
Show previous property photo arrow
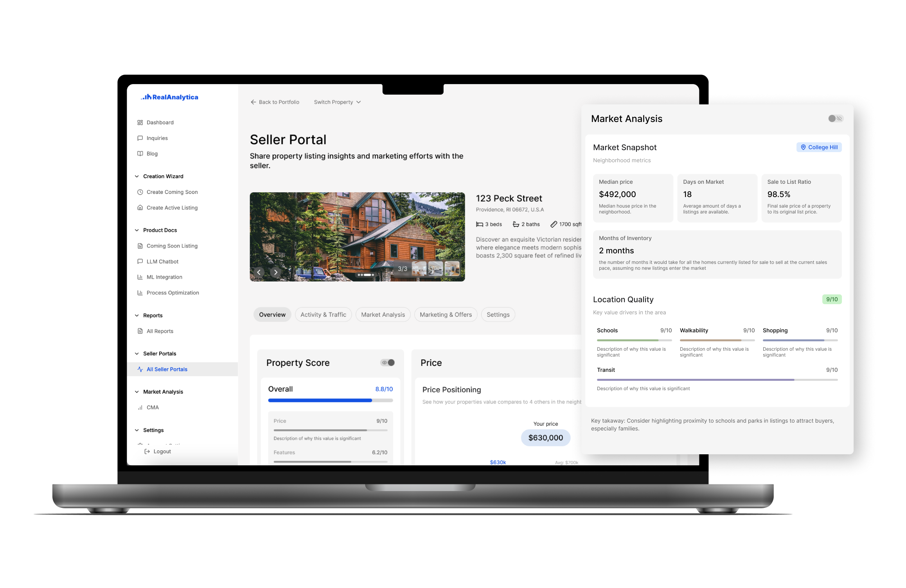(x=259, y=272)
